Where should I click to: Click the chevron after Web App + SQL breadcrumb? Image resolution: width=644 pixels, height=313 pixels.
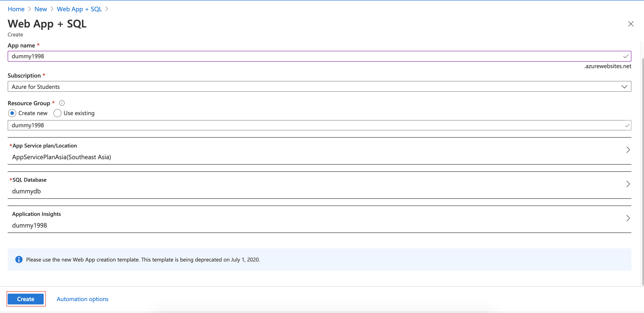(x=107, y=9)
